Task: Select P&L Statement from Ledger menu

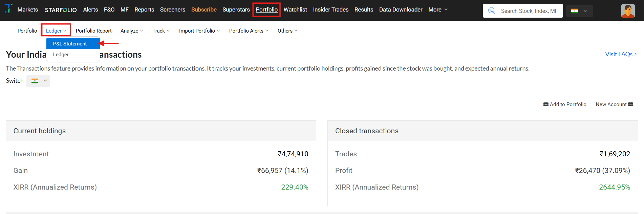Action: coord(70,44)
